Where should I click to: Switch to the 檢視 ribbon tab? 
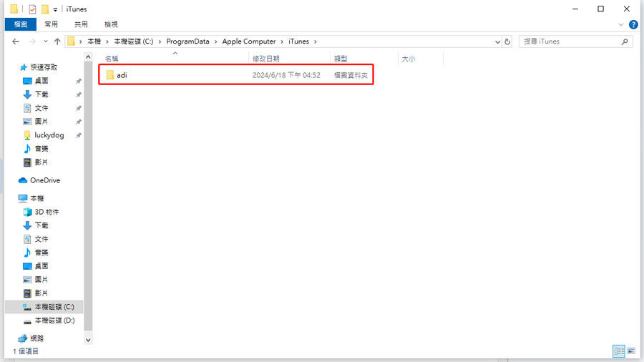point(111,24)
